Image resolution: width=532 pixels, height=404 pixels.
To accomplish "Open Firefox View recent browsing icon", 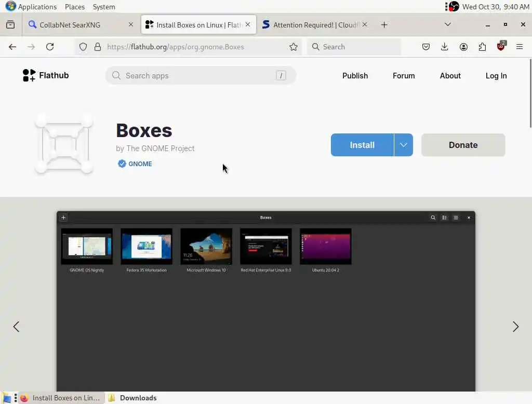I will (10, 25).
